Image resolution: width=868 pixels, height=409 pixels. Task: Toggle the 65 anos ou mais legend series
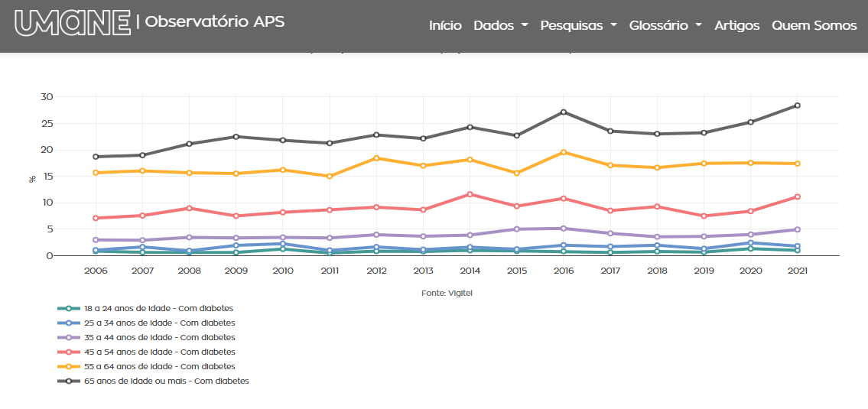(154, 381)
